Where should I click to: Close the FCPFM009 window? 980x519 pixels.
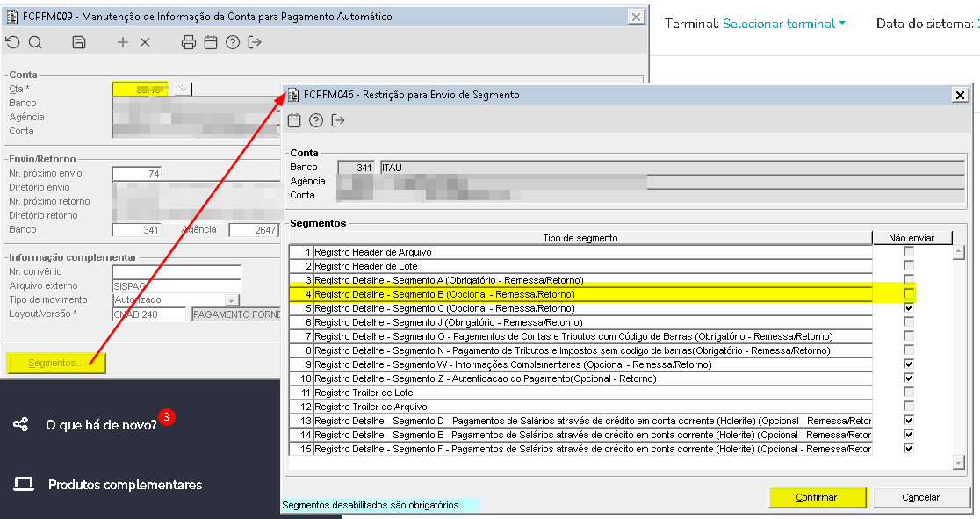click(x=637, y=17)
